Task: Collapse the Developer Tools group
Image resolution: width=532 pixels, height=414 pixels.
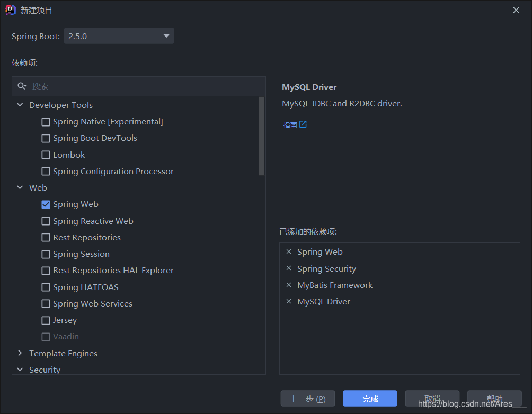Action: 20,105
